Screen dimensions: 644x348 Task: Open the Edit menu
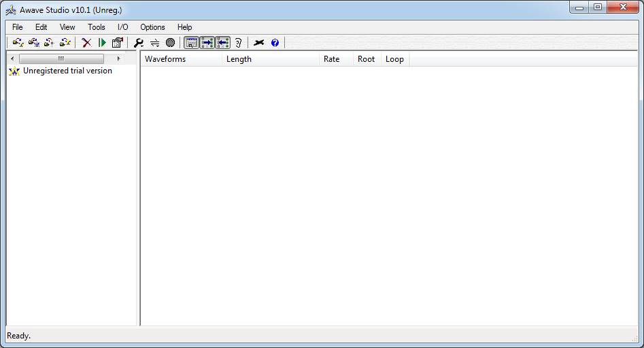pos(41,27)
